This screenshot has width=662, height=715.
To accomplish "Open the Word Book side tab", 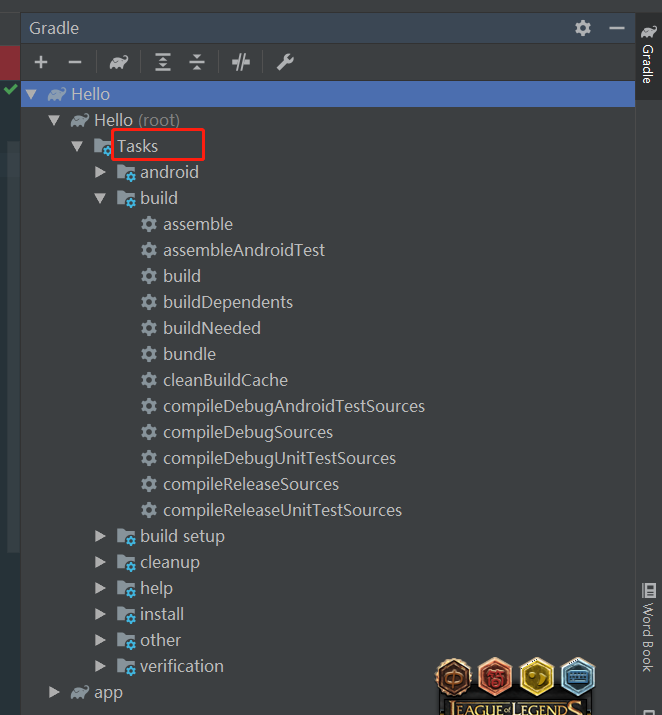I will tap(648, 627).
